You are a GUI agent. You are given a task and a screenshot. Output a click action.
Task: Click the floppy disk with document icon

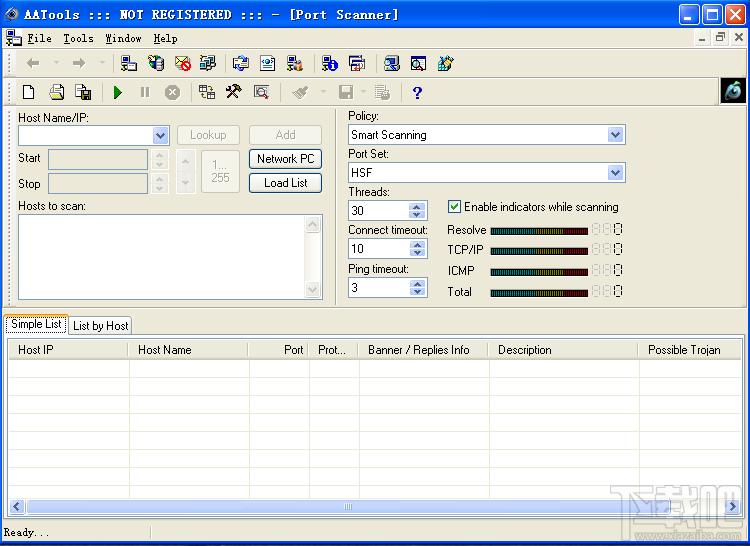83,92
